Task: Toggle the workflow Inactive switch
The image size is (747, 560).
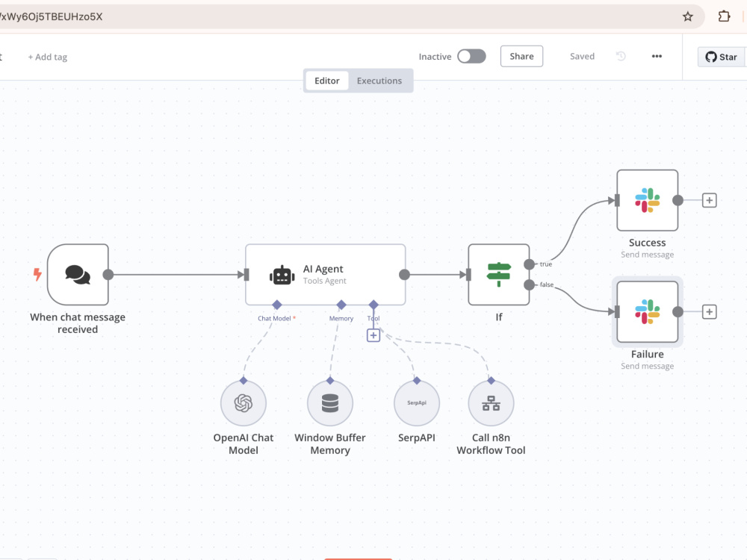Action: [471, 56]
